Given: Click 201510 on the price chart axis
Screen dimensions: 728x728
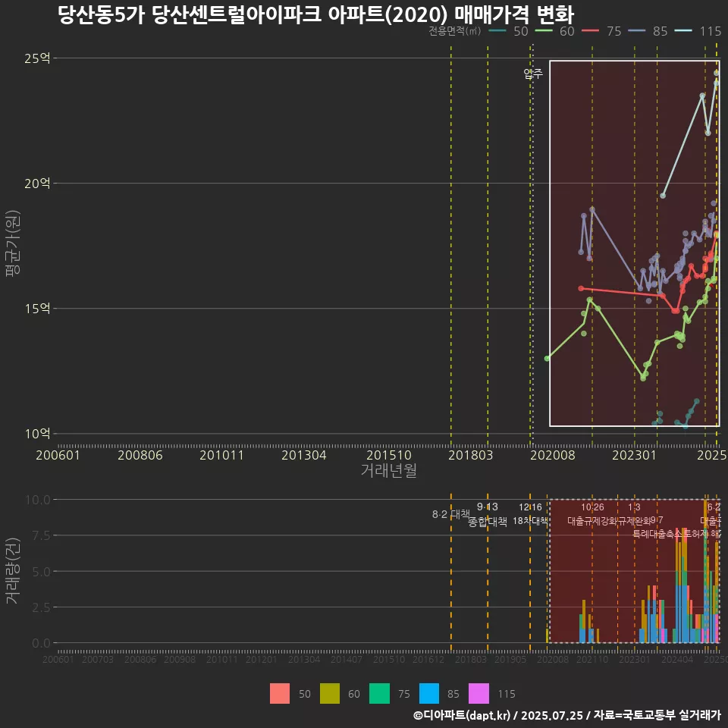Looking at the screenshot, I should point(389,455).
